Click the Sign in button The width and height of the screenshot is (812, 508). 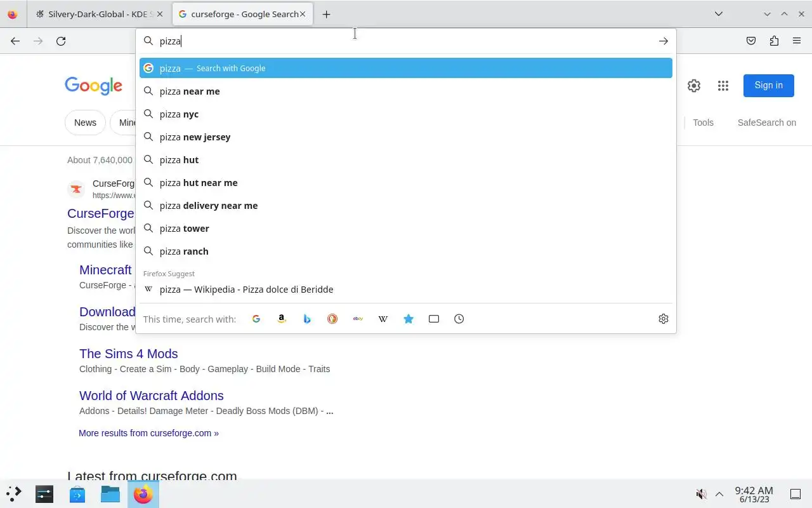(768, 85)
